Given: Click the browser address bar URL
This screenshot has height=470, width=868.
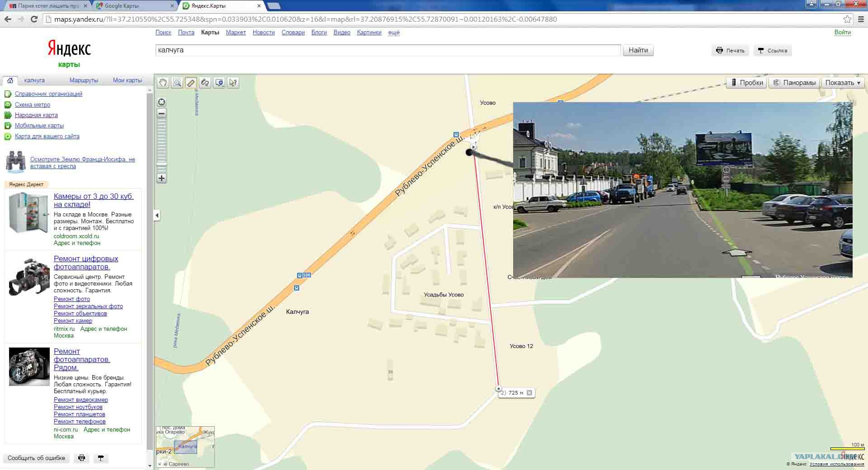Looking at the screenshot, I should pos(305,19).
